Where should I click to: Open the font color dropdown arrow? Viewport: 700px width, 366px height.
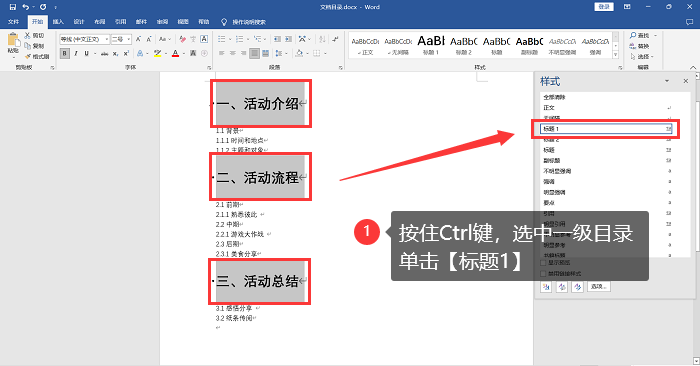[183, 54]
